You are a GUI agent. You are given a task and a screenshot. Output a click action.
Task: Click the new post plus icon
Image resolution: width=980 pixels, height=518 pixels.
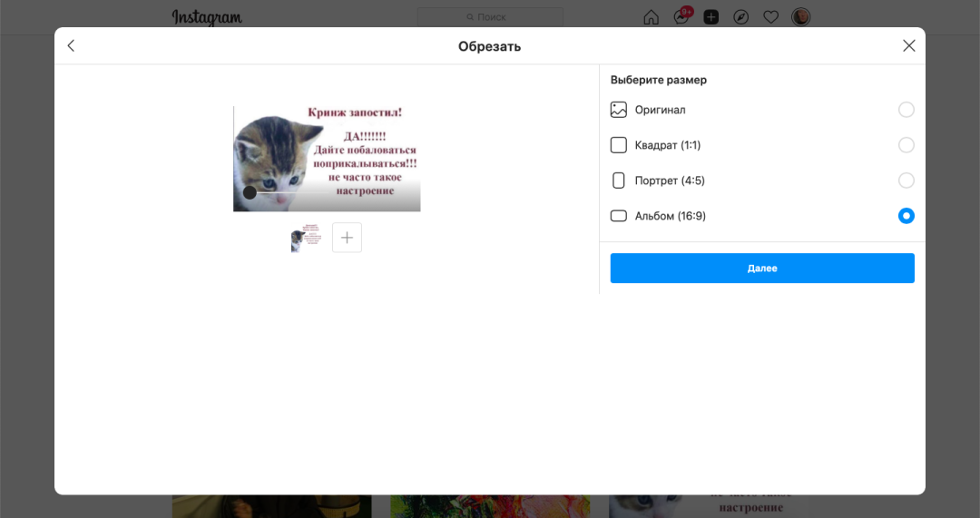point(711,17)
